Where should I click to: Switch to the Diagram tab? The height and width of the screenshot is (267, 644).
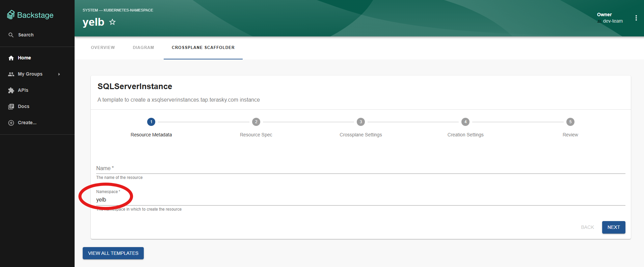tap(143, 48)
